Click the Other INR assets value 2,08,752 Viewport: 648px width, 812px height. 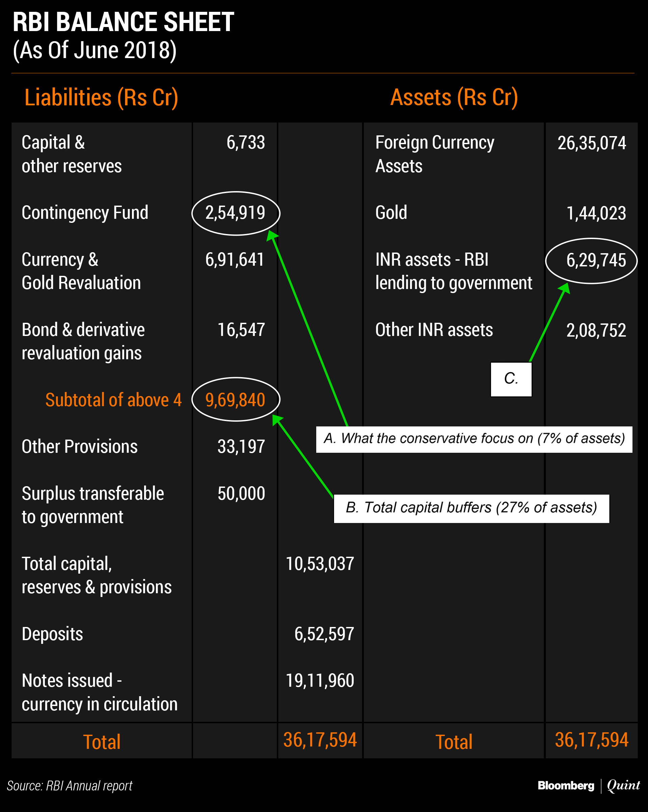[x=596, y=330]
